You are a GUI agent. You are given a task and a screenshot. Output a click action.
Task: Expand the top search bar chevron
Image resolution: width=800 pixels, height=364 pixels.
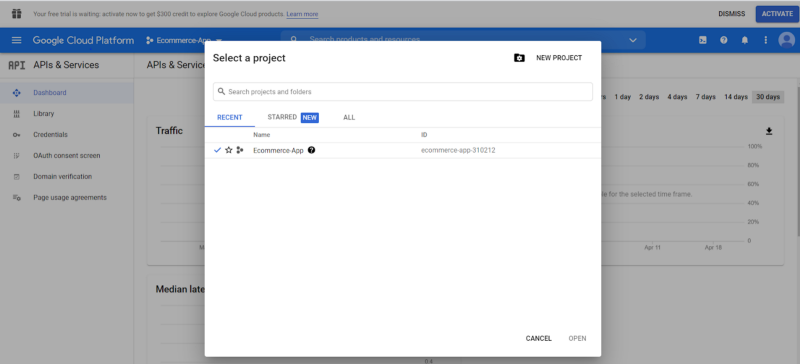633,40
